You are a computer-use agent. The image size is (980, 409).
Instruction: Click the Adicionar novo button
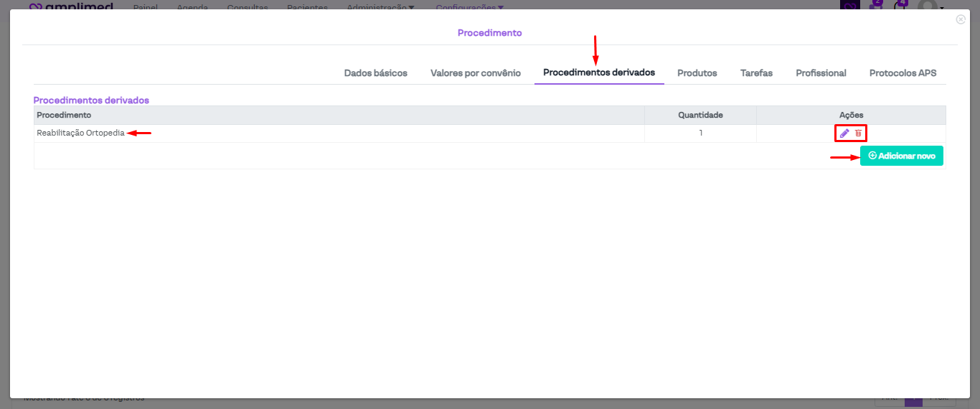tap(901, 156)
